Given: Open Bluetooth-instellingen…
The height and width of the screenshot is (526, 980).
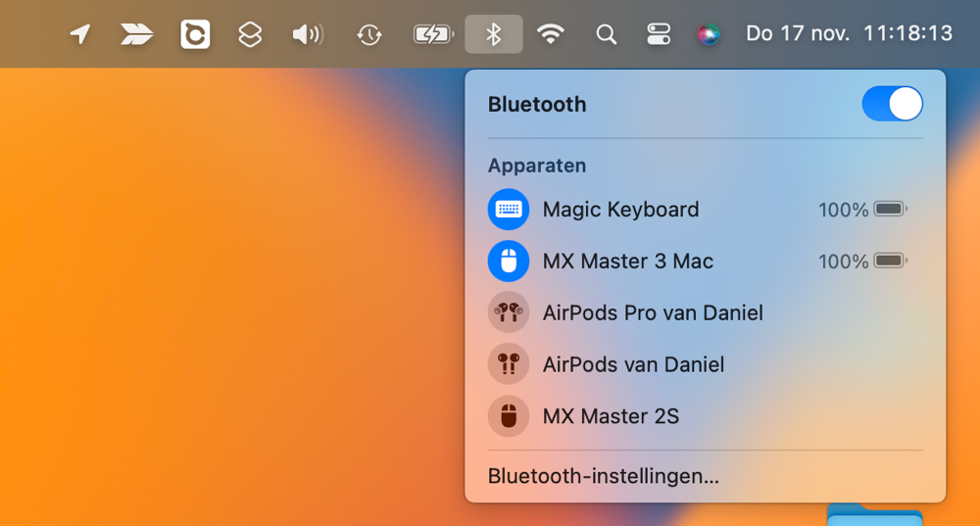Looking at the screenshot, I should coord(603,476).
